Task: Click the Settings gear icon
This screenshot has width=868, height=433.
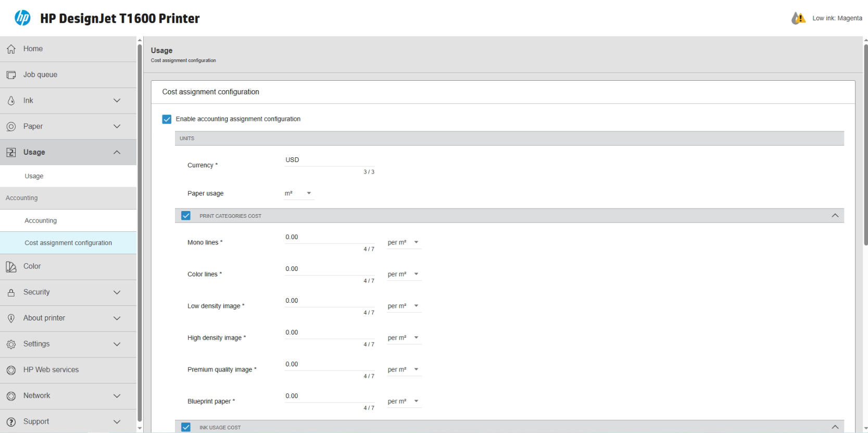Action: point(11,344)
